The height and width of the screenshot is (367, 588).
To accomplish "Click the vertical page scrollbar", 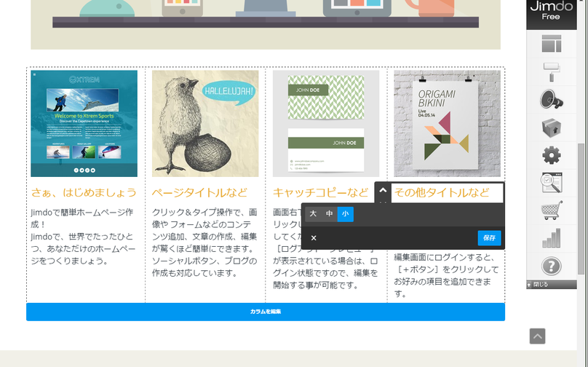I will (581, 208).
